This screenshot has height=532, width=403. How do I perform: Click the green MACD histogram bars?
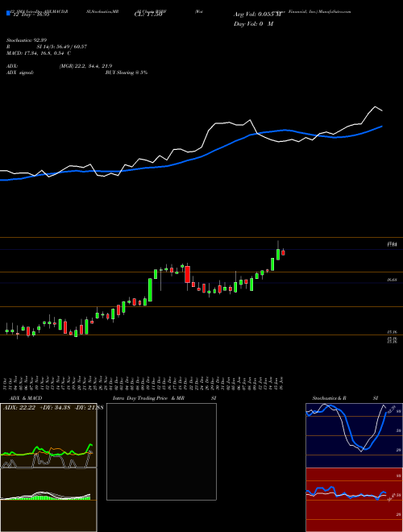point(48,497)
